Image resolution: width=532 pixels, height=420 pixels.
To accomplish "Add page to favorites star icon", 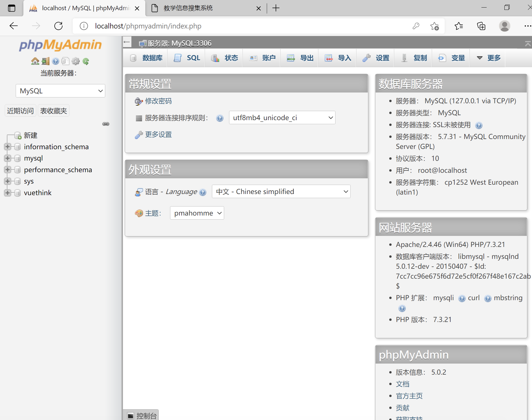I will 435,26.
